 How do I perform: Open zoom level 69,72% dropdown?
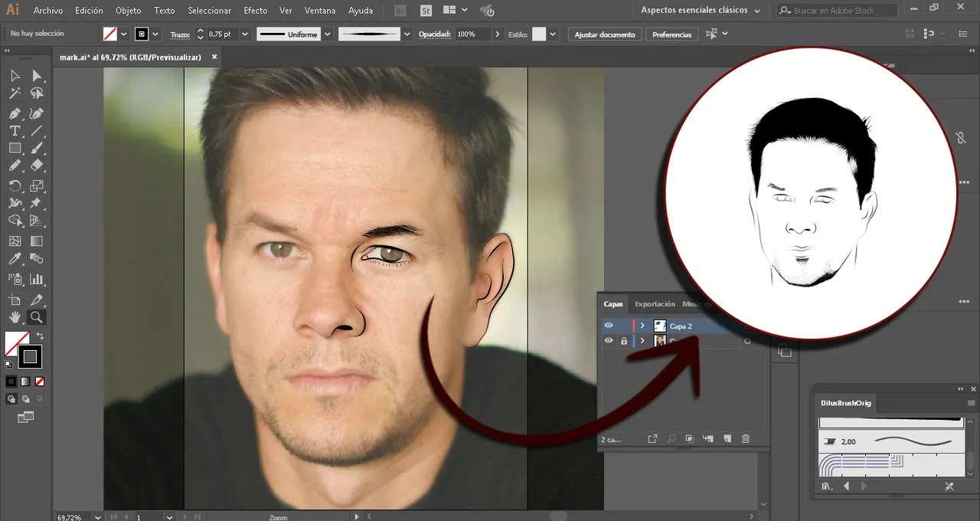98,517
